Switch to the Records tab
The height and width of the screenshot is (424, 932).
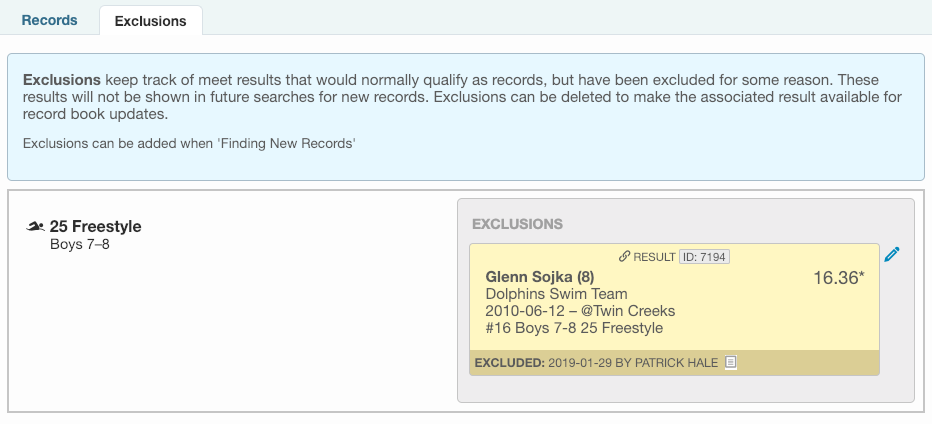49,20
